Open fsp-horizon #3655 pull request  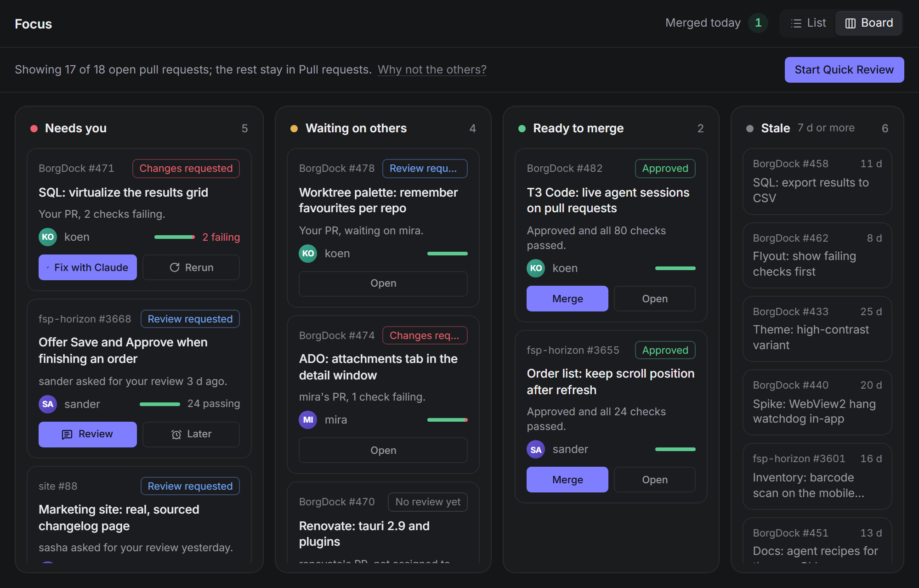click(655, 480)
